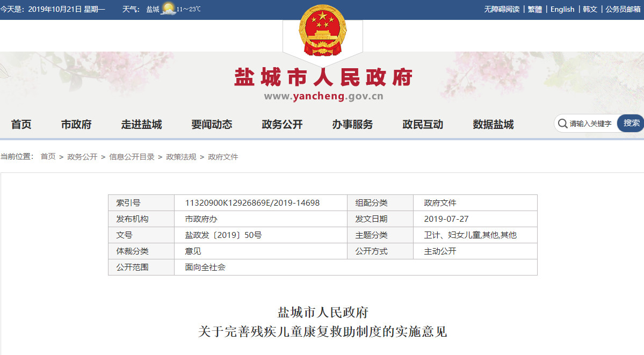Click the weather cloud icon
Image resolution: width=644 pixels, height=355 pixels.
tap(169, 9)
